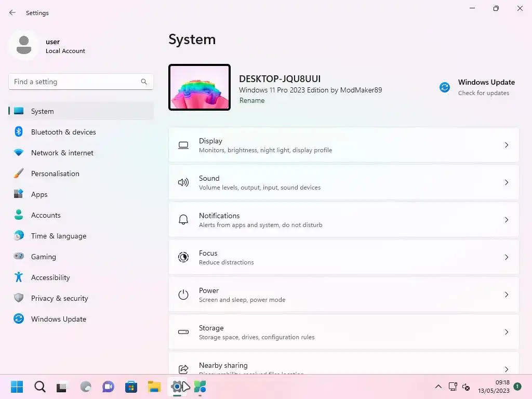This screenshot has height=399, width=532.
Task: Click the Accessibility figure icon
Action: tap(19, 277)
